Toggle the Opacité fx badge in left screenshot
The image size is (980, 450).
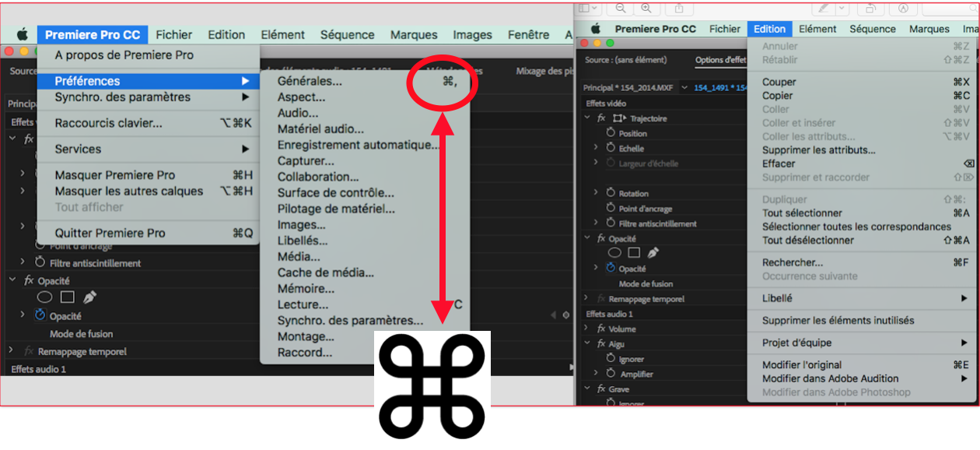30,280
